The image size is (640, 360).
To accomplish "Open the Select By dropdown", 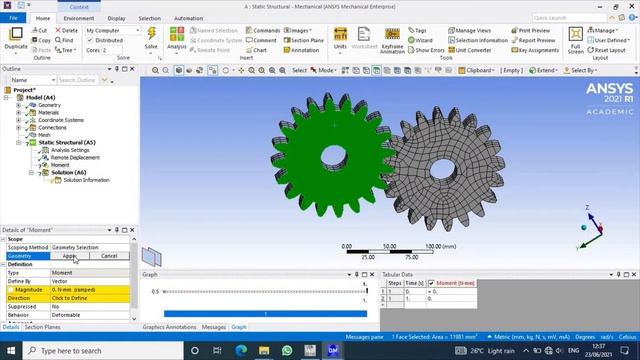I will pyautogui.click(x=580, y=70).
